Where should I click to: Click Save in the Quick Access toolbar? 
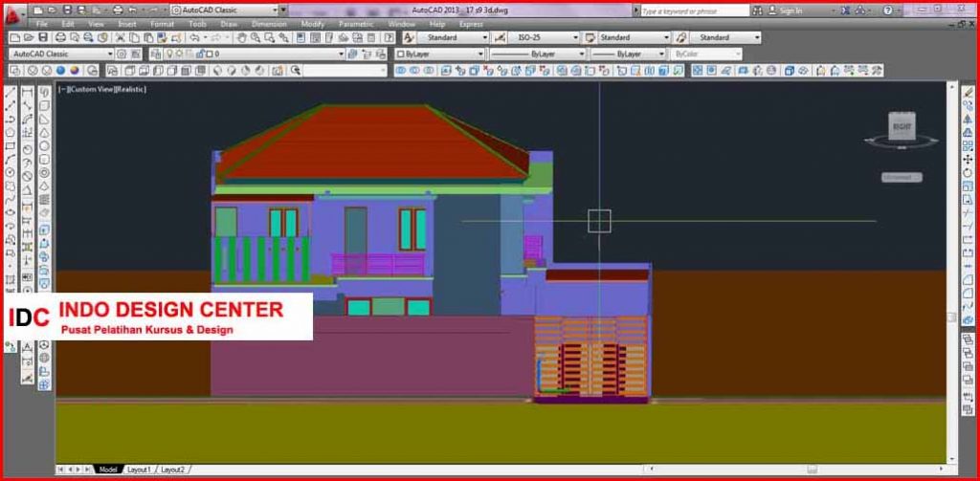[67, 10]
